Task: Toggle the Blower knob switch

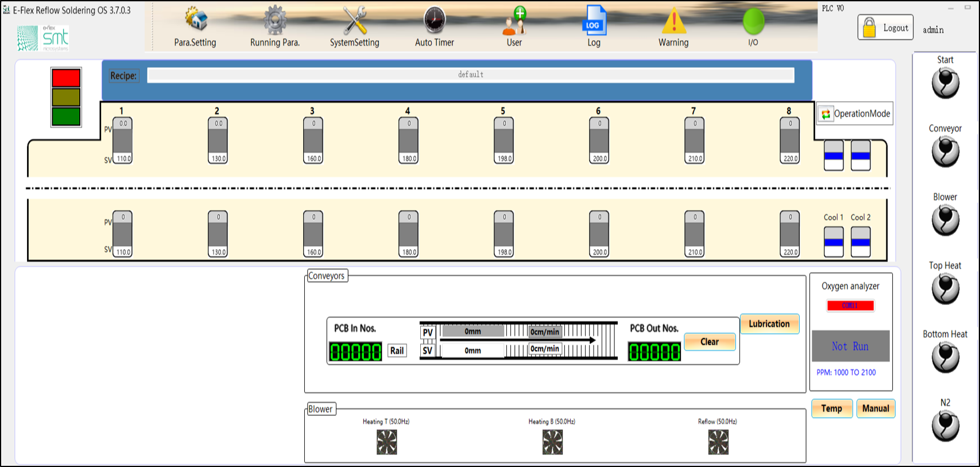Action: 945,220
